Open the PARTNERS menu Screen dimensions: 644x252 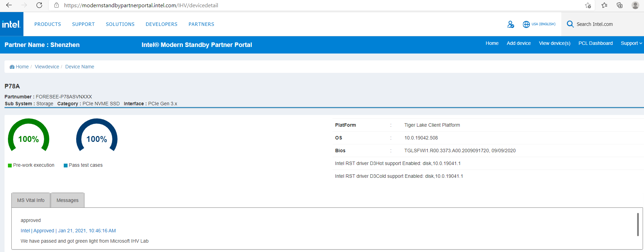201,24
